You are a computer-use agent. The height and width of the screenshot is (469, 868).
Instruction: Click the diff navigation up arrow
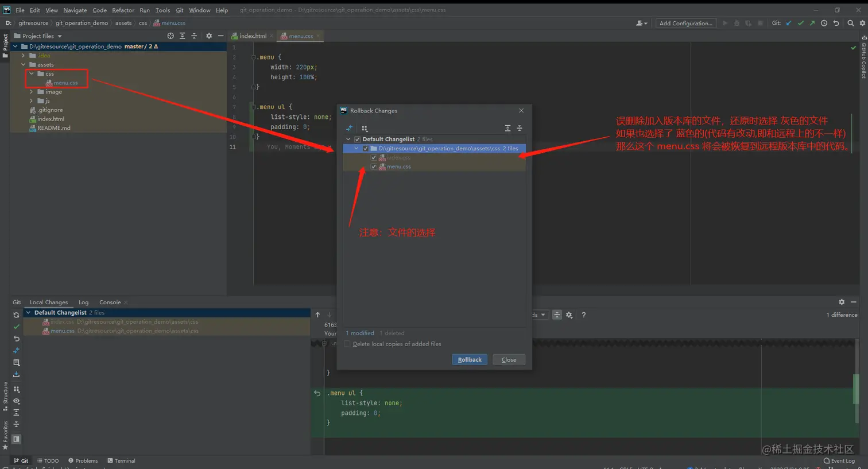tap(317, 315)
